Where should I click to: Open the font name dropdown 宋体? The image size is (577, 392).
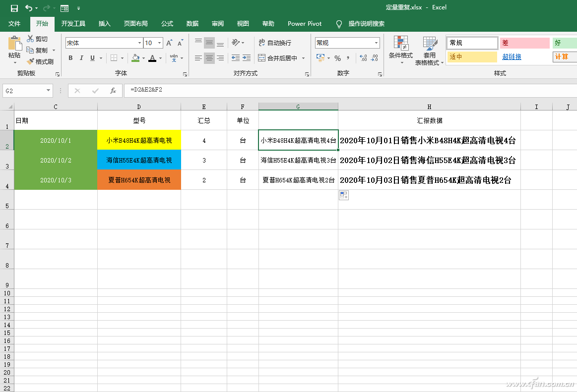click(x=140, y=43)
